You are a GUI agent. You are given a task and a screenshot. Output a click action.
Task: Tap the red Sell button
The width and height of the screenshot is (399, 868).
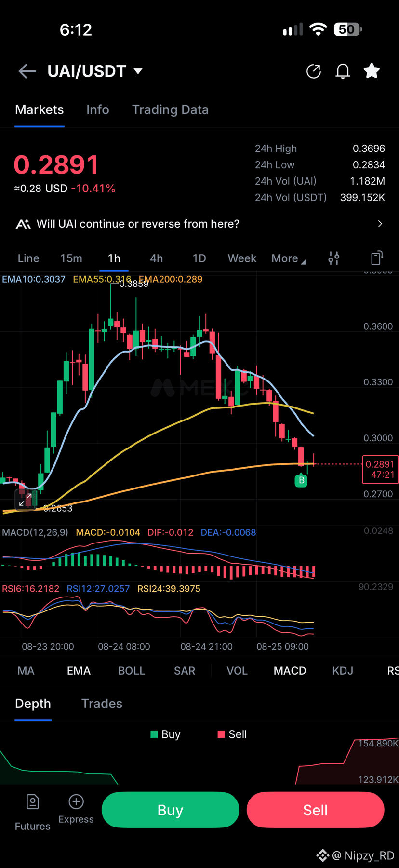click(315, 810)
